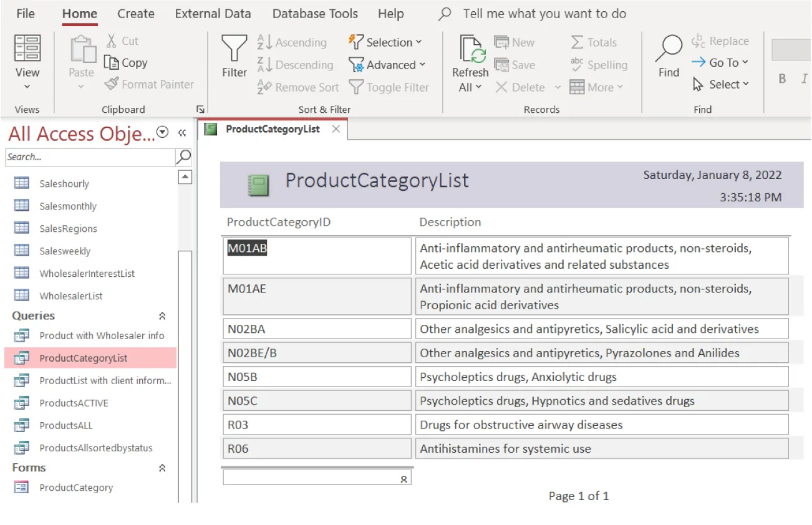The width and height of the screenshot is (812, 525).
Task: Switch to the Create ribbon tab
Action: pos(135,13)
